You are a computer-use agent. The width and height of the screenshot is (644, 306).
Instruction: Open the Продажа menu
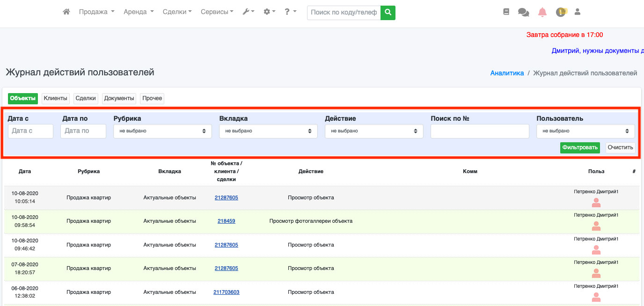96,12
